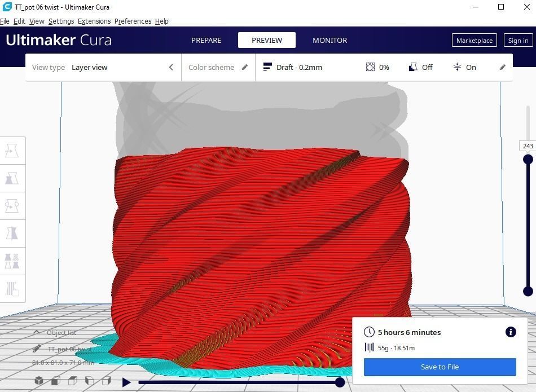Screen dimensions: 536x392
Task: Open the Extensions menu
Action: point(94,21)
